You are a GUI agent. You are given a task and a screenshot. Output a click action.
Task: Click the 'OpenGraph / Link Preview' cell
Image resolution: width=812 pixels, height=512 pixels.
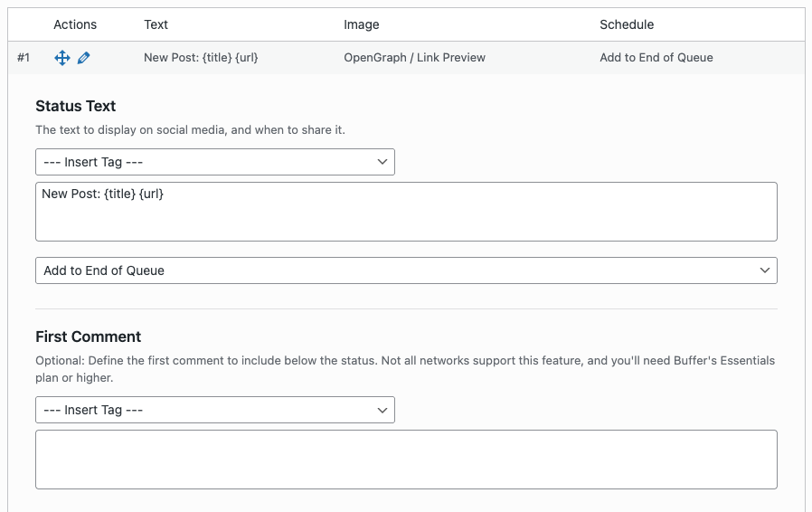(x=414, y=58)
